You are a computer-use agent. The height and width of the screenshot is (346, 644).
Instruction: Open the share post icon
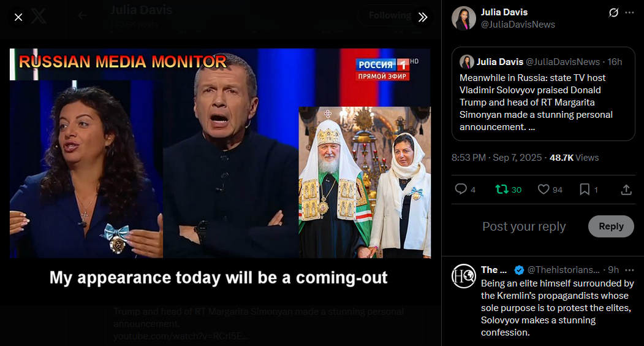[x=626, y=189]
